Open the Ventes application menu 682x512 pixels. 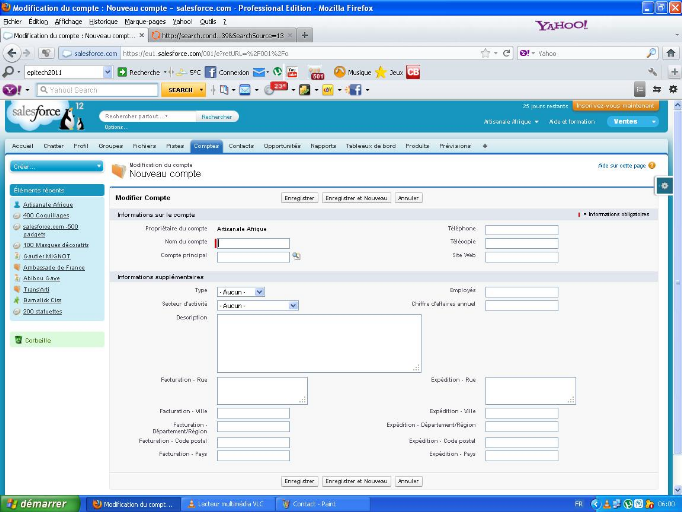click(x=633, y=122)
